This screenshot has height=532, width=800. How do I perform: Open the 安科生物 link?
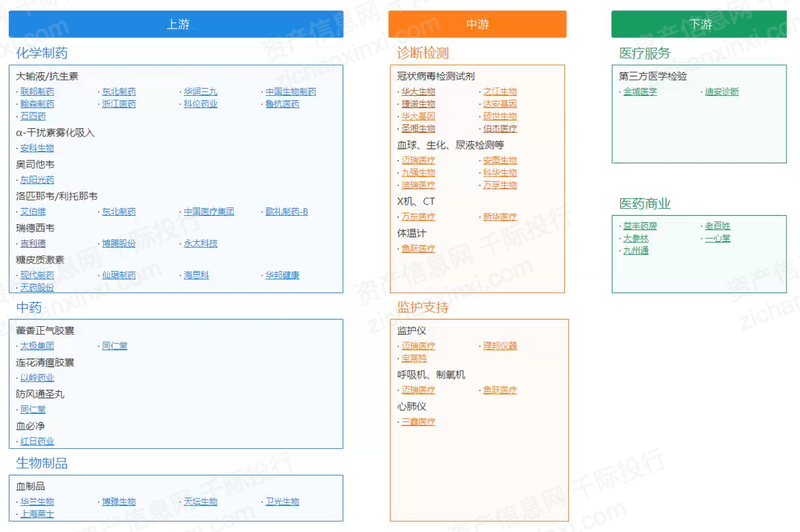[x=37, y=148]
